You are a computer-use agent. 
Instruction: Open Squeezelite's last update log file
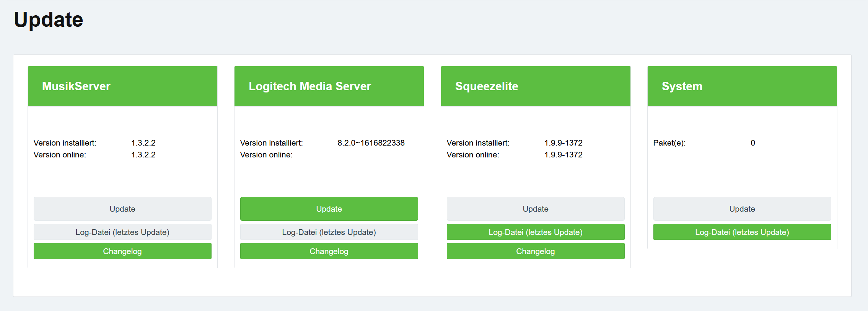pos(536,232)
